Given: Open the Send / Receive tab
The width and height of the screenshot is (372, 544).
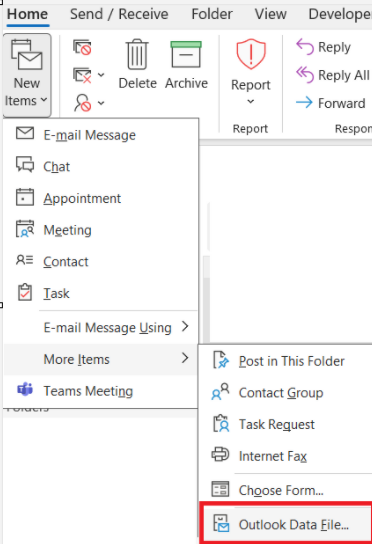Looking at the screenshot, I should pos(119,14).
